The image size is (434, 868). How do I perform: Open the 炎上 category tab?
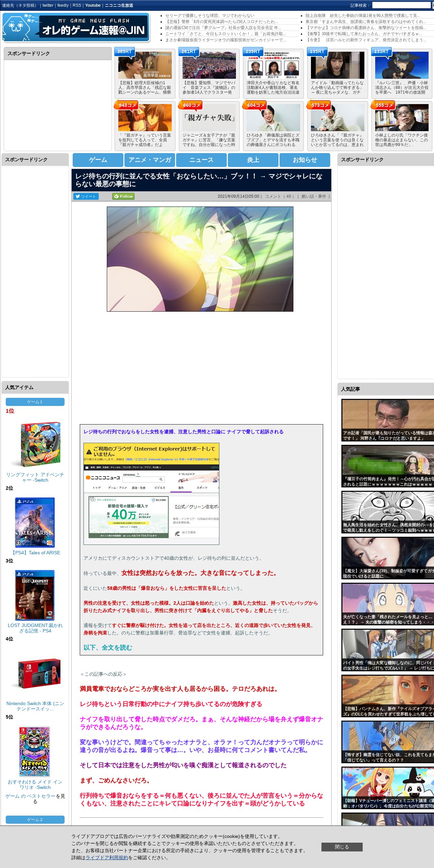253,160
